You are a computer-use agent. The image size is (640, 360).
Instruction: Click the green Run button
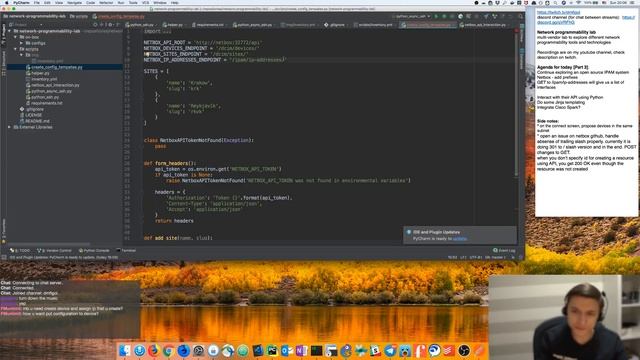coord(436,16)
